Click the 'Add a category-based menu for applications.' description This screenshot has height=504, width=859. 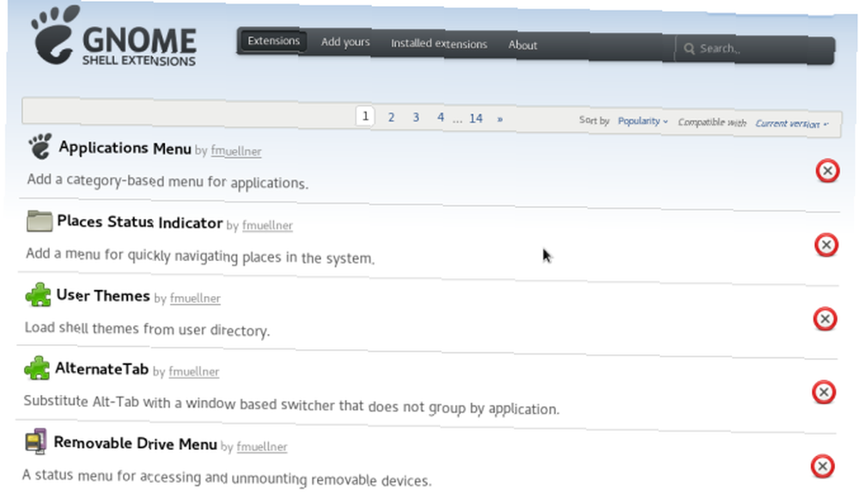coord(168,181)
